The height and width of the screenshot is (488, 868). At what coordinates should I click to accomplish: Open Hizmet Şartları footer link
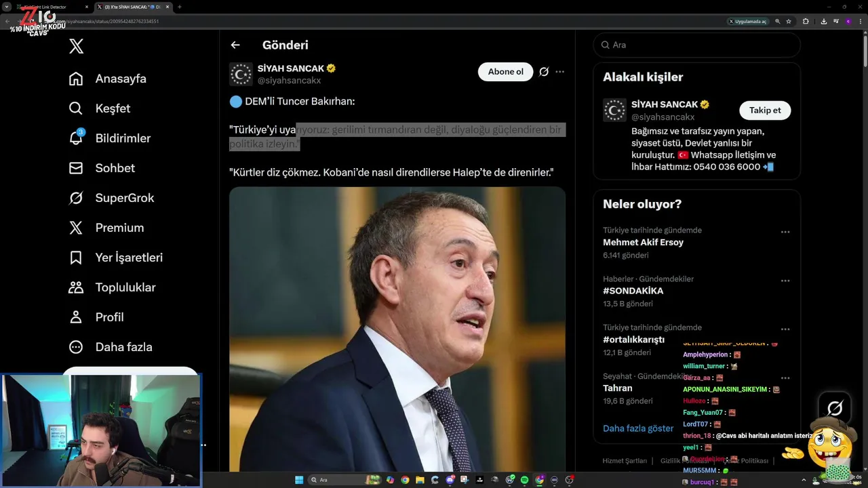625,461
